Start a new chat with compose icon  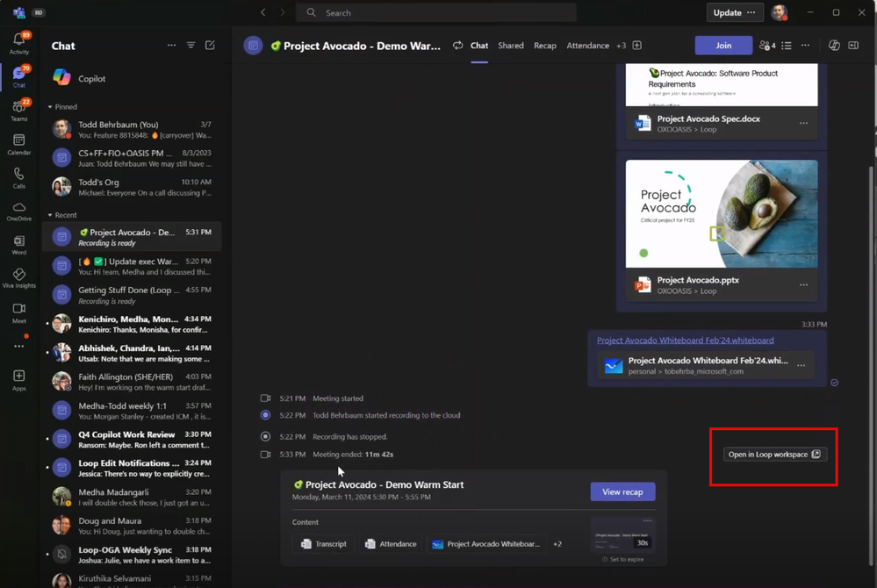(x=211, y=46)
